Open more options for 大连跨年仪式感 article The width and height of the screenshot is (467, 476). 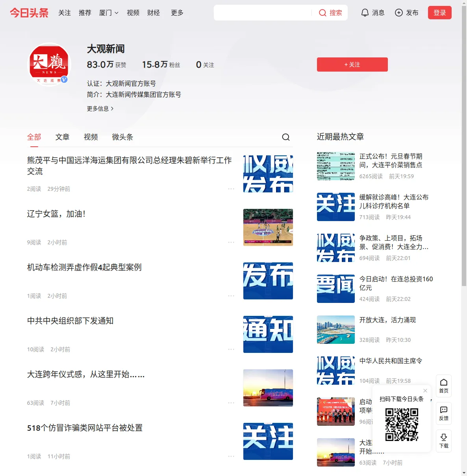[x=231, y=403]
